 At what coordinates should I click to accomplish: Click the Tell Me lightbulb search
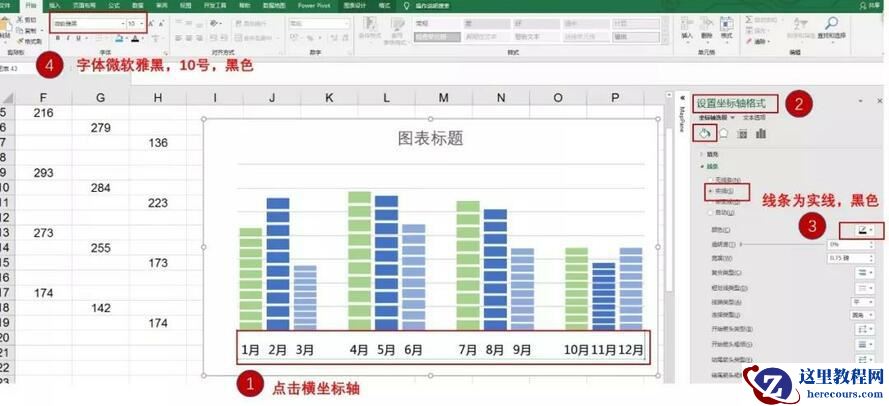[x=406, y=5]
